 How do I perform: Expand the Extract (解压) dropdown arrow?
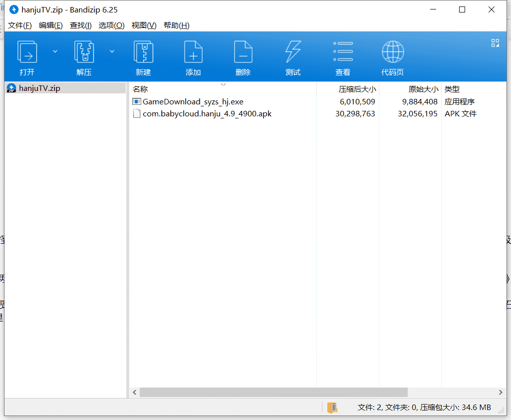[x=112, y=51]
